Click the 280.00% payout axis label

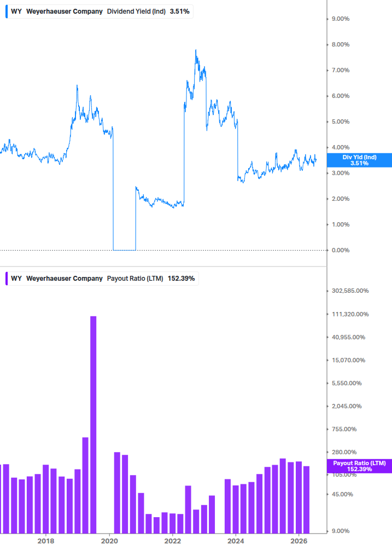click(344, 452)
